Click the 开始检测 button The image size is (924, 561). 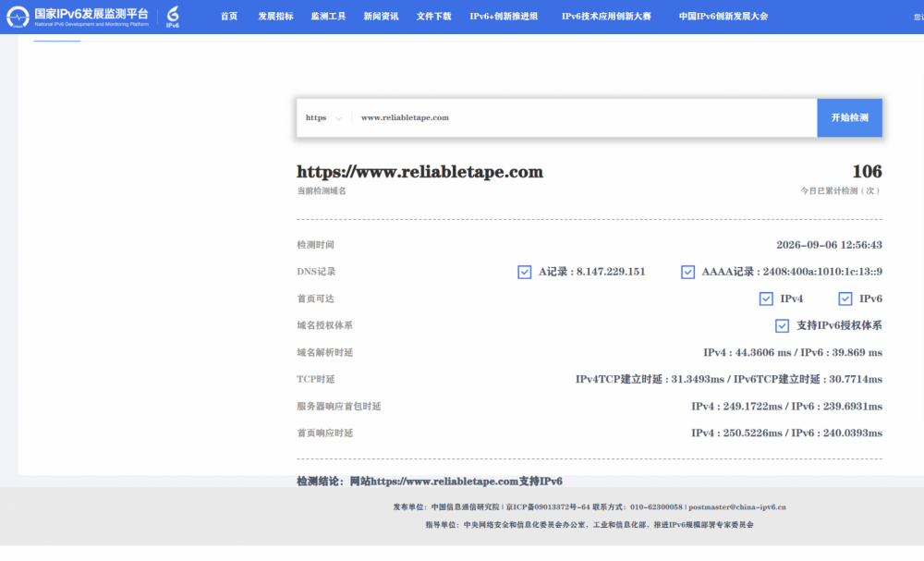(x=850, y=118)
